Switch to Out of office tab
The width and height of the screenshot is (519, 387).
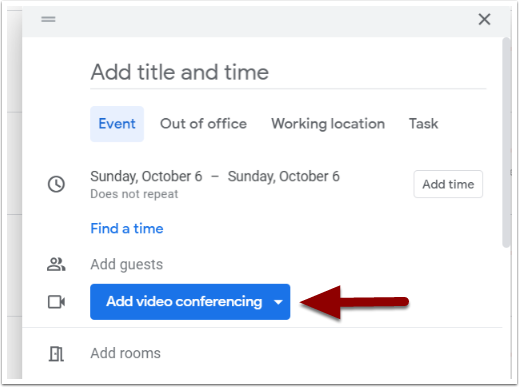pyautogui.click(x=203, y=124)
